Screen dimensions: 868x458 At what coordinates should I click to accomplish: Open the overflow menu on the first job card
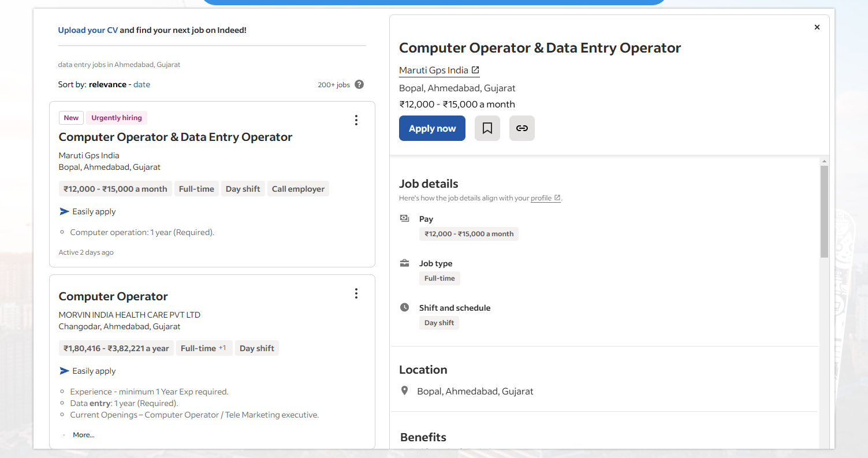[x=356, y=120]
